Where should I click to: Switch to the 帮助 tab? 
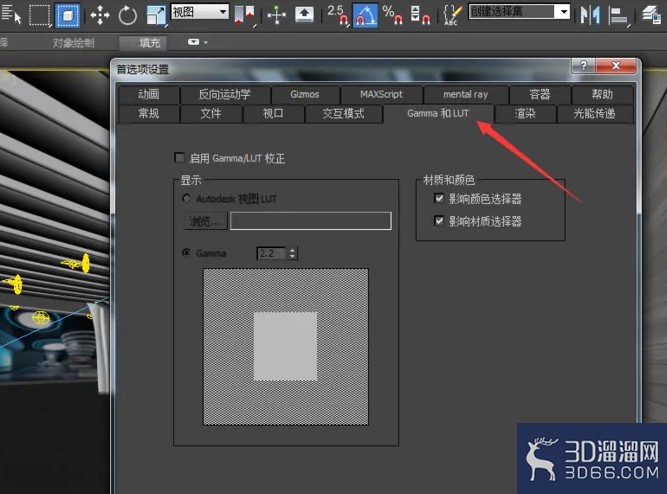coord(602,94)
